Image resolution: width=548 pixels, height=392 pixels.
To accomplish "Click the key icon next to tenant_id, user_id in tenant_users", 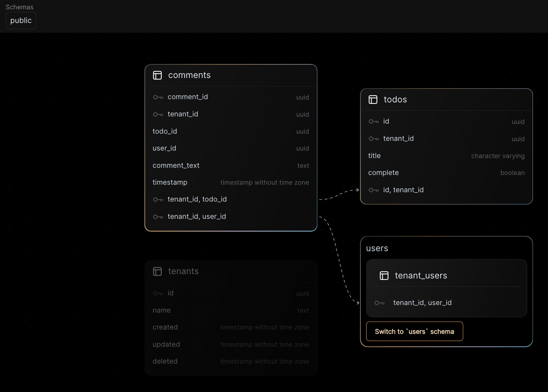I will tap(379, 303).
